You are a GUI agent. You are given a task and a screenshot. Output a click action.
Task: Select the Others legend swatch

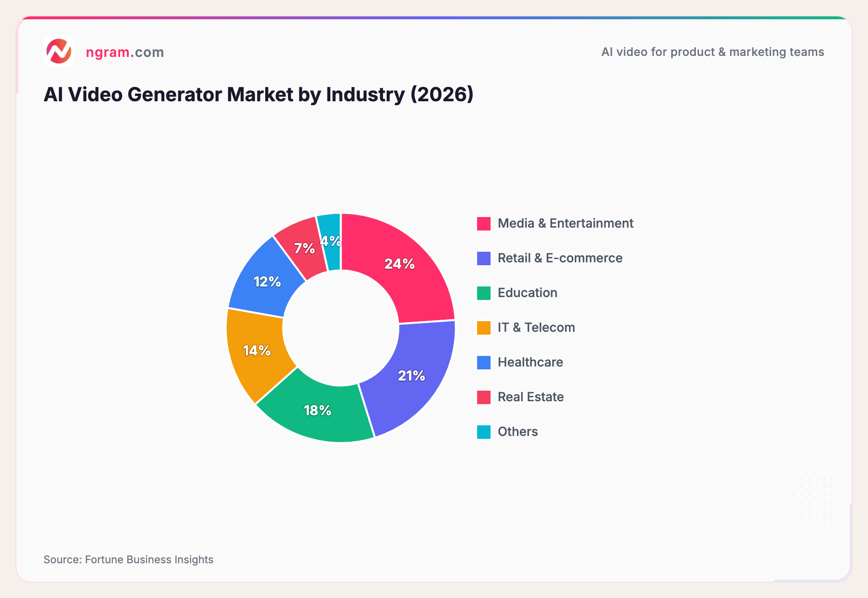[x=483, y=431]
